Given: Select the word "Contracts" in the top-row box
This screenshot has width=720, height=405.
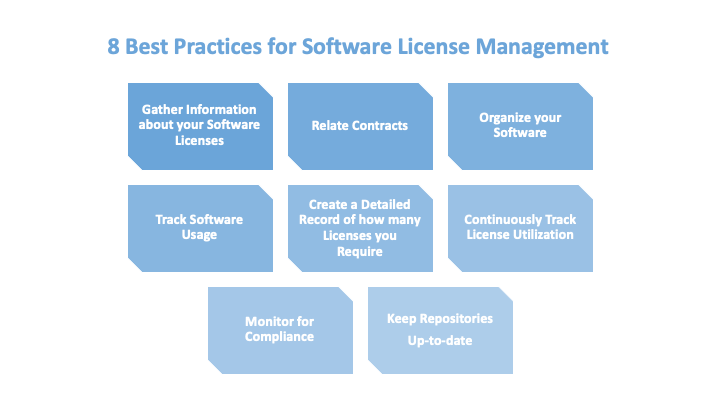Looking at the screenshot, I should click(x=380, y=126).
